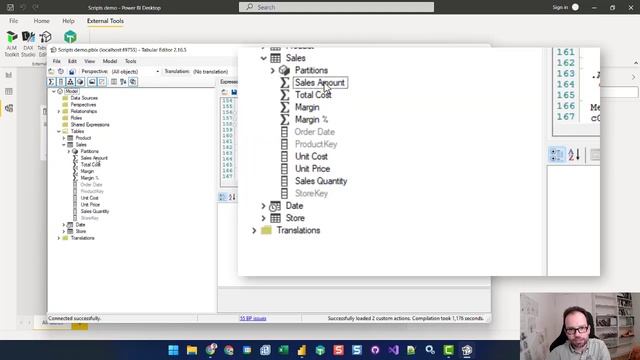The image size is (640, 360).
Task: Toggle measures visibility (sigma) in tree toolbar
Action: [51, 82]
